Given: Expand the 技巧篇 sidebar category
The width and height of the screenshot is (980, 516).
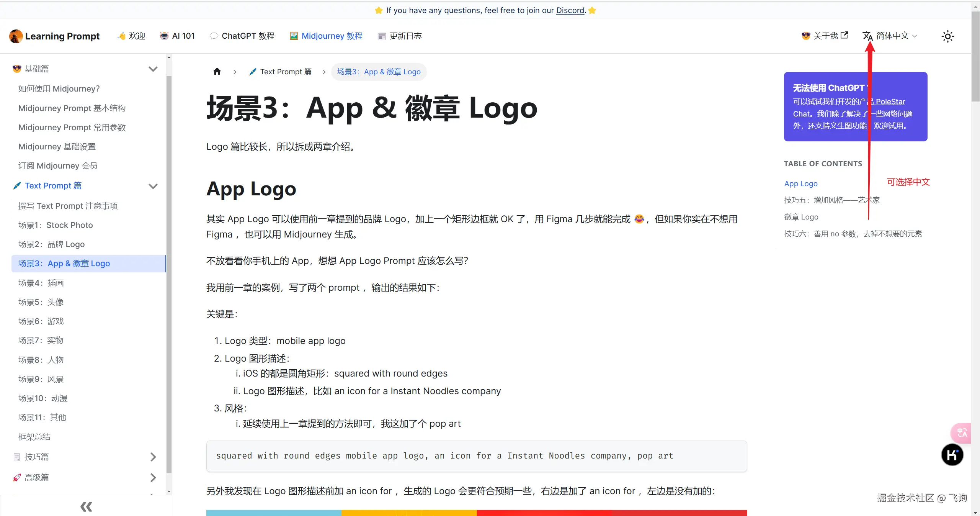Looking at the screenshot, I should (x=153, y=457).
